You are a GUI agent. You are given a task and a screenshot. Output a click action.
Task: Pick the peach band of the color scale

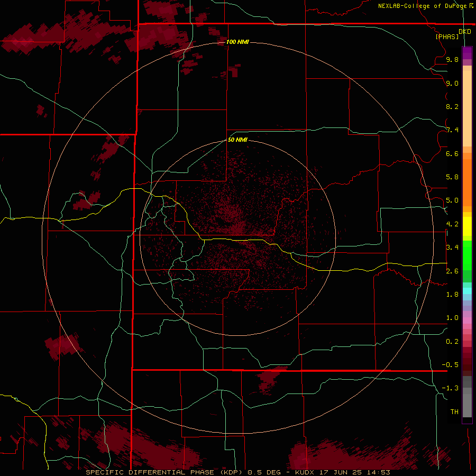pos(467,108)
